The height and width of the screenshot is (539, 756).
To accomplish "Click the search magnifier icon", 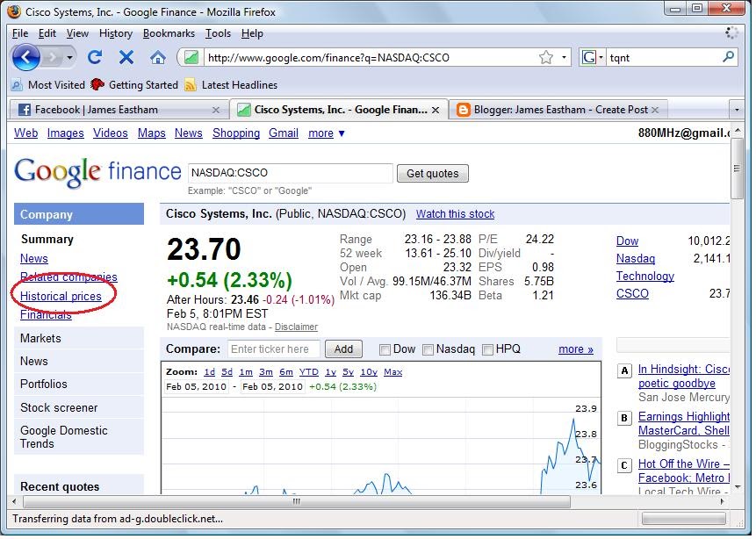I will click(x=729, y=57).
